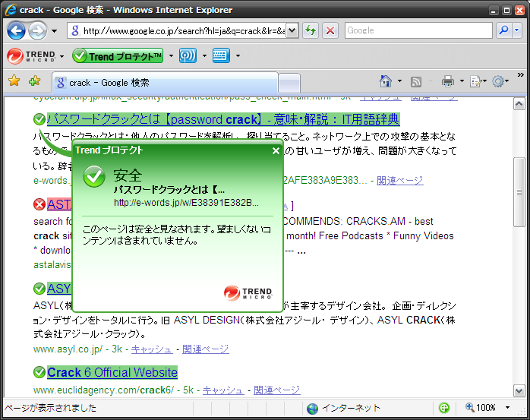The image size is (530, 420).
Task: Click the 100% zoom level button
Action: (x=481, y=408)
